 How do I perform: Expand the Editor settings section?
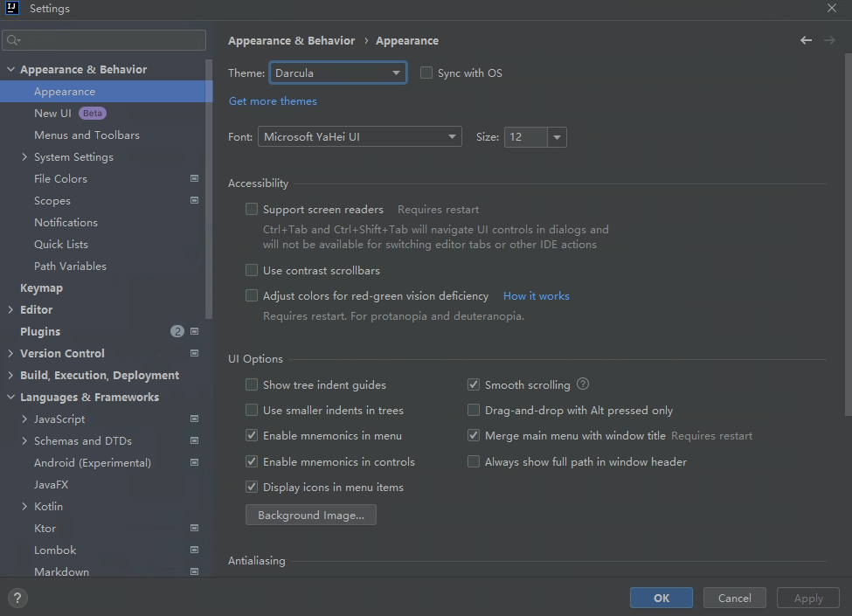coord(10,309)
